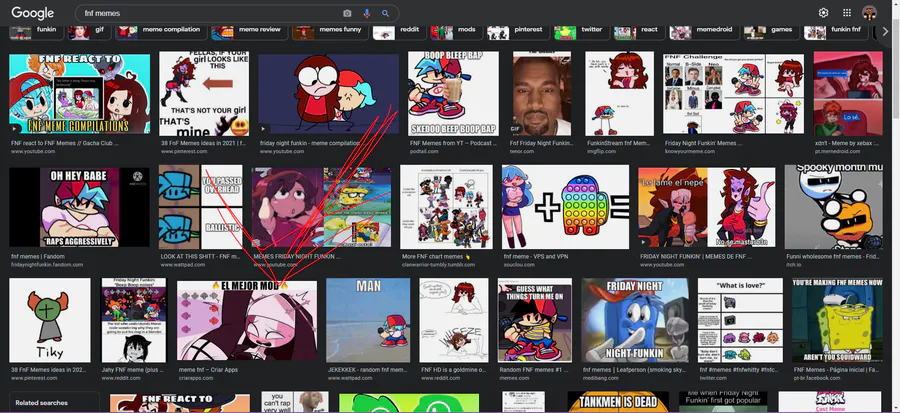Open "That's not your girl" meme thumbnail

(204, 94)
